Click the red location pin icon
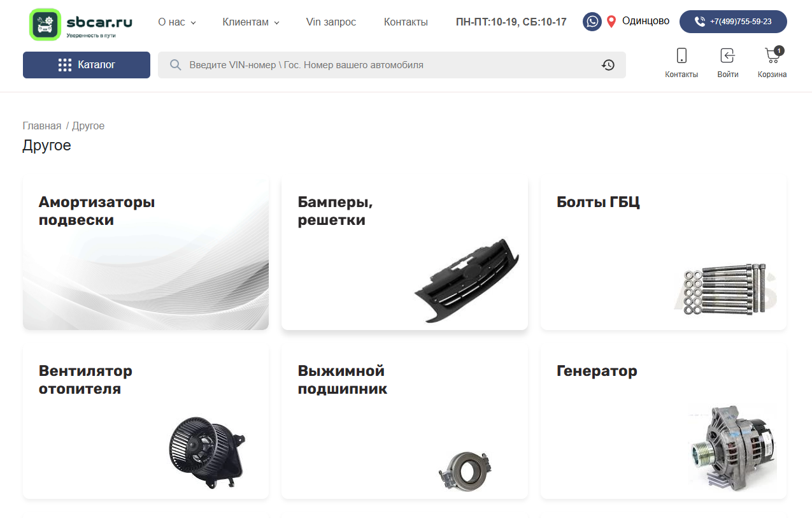Viewport: 812px width, 518px height. click(x=611, y=22)
